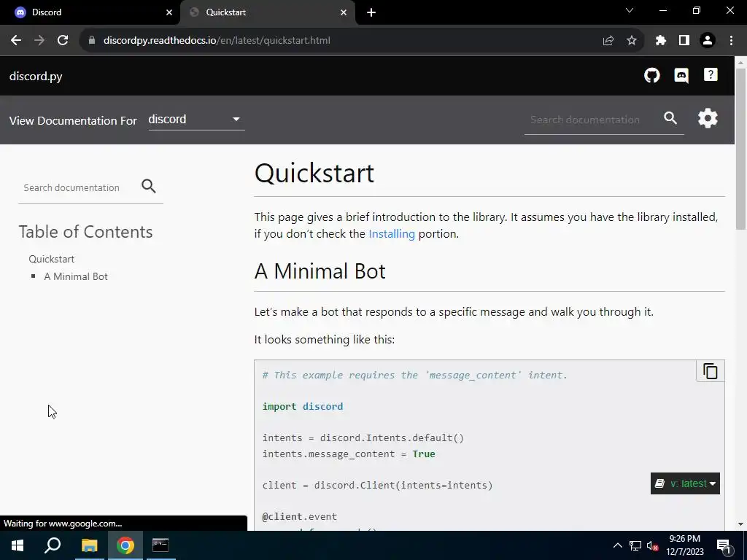Expand the 'v: latest' version menu
This screenshot has height=560, width=747.
point(685,483)
